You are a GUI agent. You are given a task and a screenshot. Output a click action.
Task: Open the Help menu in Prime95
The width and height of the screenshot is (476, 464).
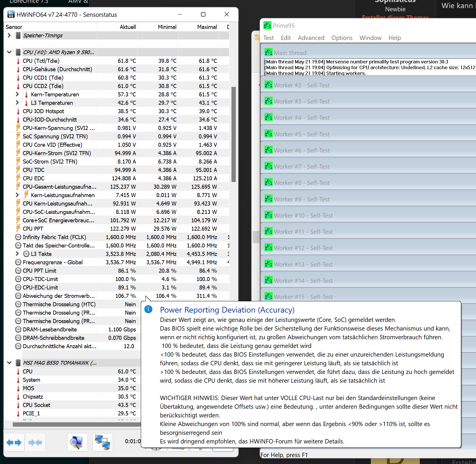(395, 38)
